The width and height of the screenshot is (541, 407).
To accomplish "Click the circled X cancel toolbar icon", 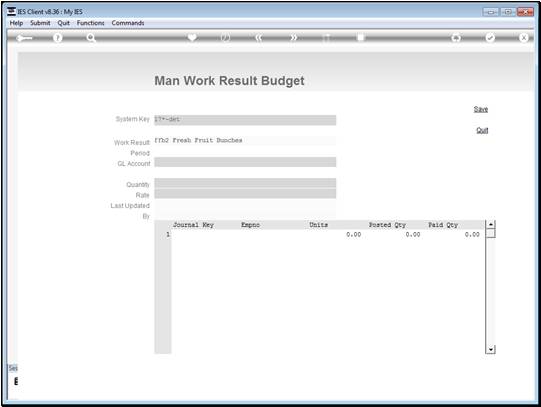I will tap(523, 38).
